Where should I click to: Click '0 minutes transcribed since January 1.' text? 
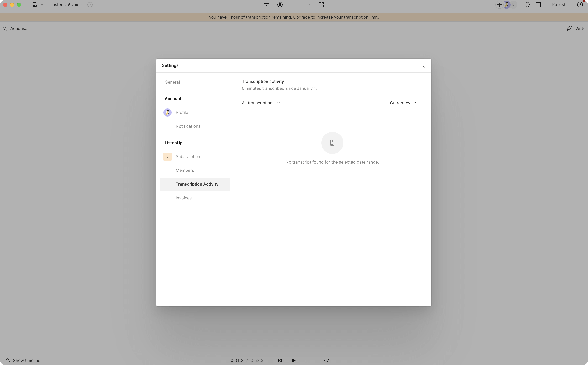coord(279,88)
